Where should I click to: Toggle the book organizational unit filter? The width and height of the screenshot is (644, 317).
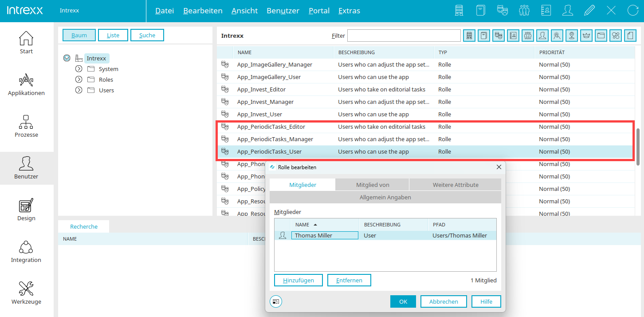483,36
